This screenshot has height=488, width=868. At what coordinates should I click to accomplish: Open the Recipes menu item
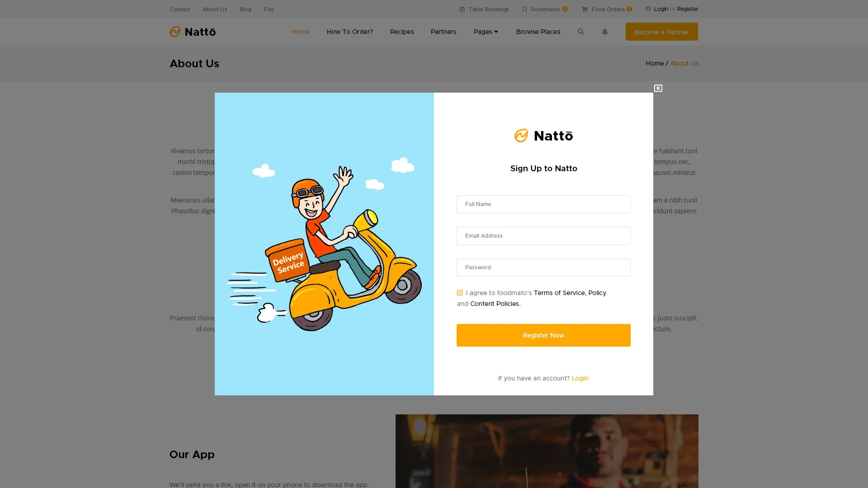click(401, 32)
